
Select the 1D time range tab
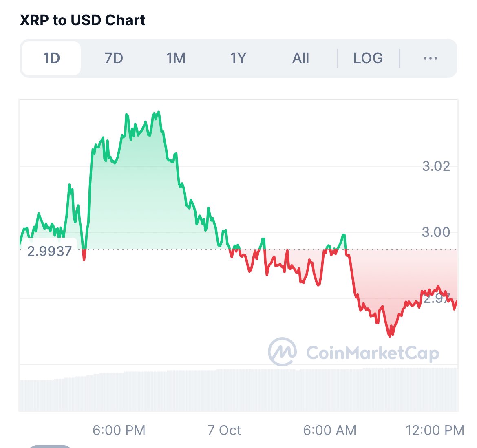51,58
